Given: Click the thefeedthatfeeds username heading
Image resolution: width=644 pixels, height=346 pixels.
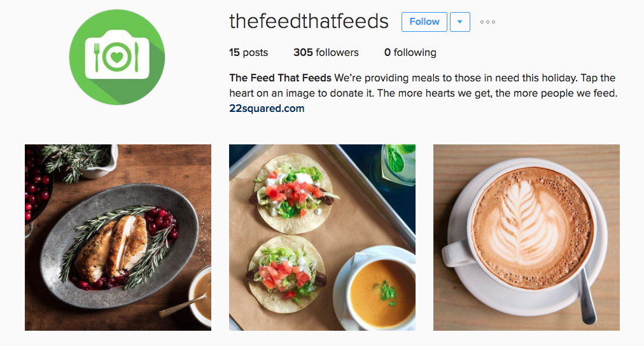Looking at the screenshot, I should 309,22.
